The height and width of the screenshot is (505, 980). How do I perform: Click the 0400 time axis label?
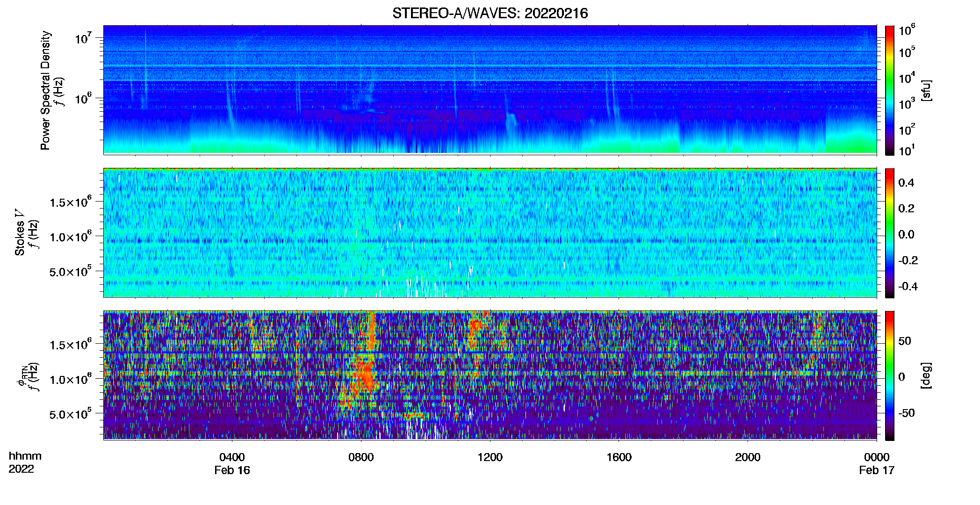(232, 457)
